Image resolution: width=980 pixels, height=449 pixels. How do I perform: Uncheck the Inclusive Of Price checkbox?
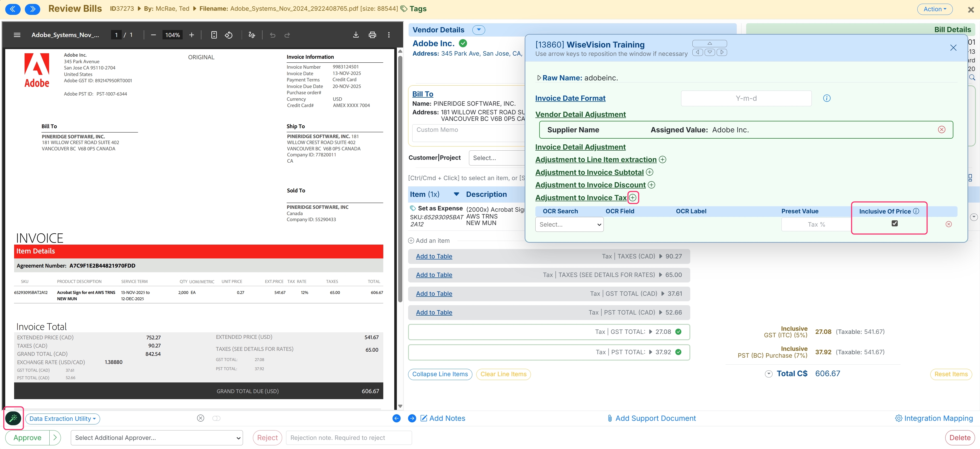pyautogui.click(x=894, y=223)
